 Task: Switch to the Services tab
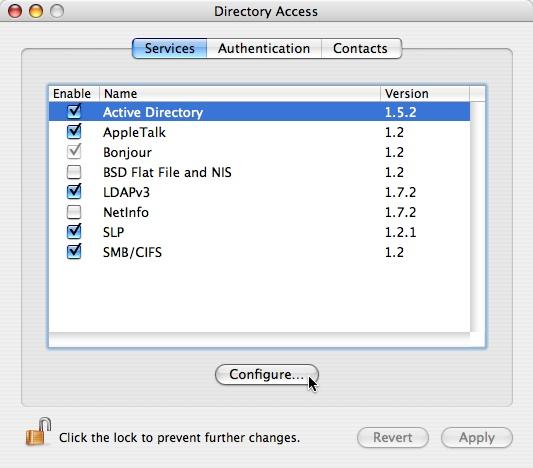tap(170, 49)
